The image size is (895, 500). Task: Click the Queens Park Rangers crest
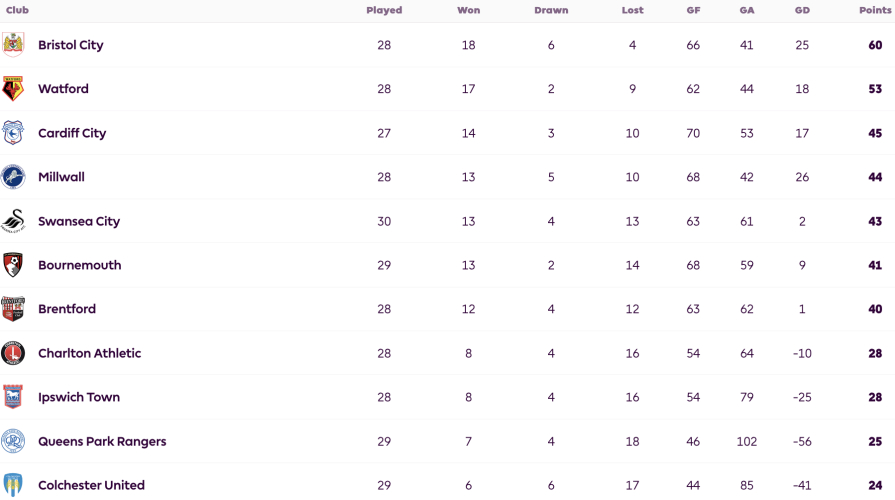point(13,441)
